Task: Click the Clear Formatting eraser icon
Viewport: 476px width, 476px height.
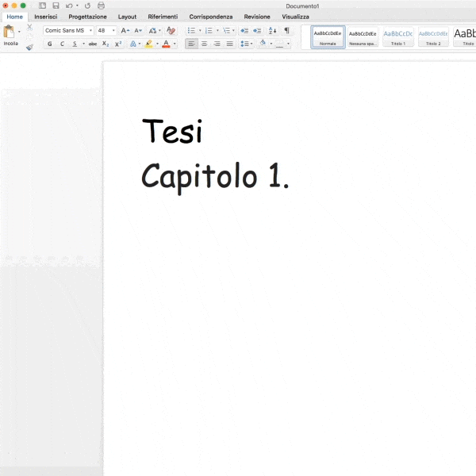Action: tap(171, 31)
